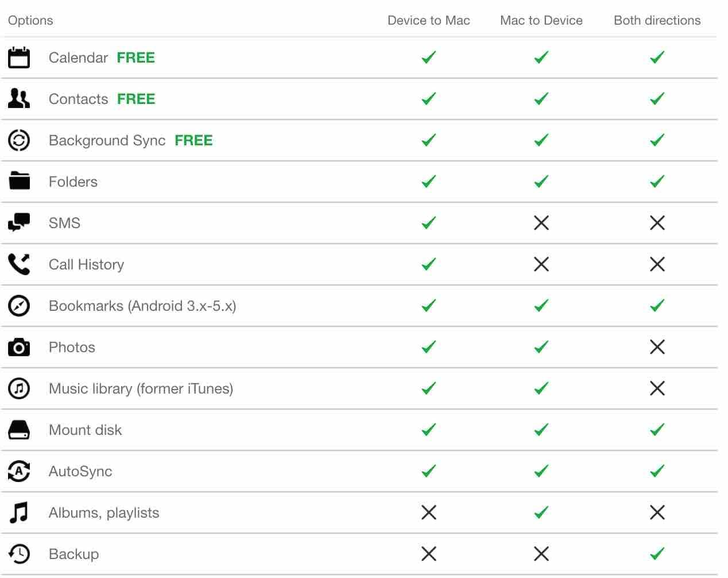Click the Background Sync circular icon
Screen dimensions: 728x578
tap(19, 140)
